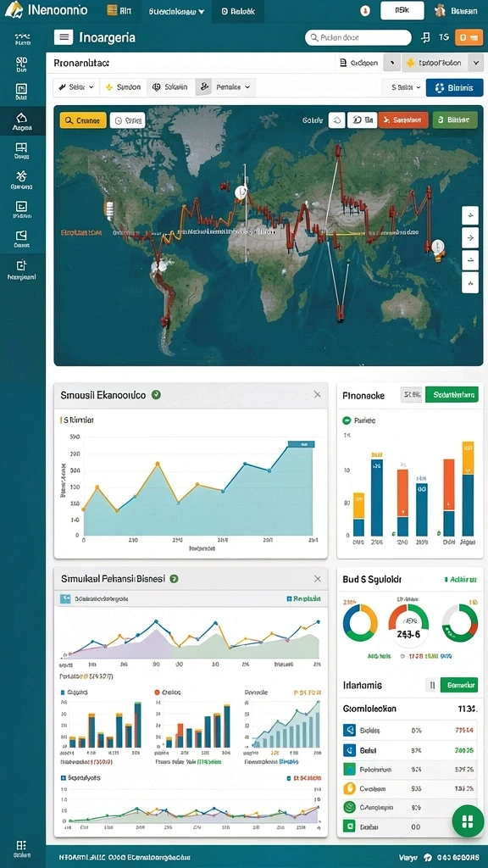This screenshot has width=488, height=868.
Task: Click the second arrow control on map
Action: click(x=469, y=237)
